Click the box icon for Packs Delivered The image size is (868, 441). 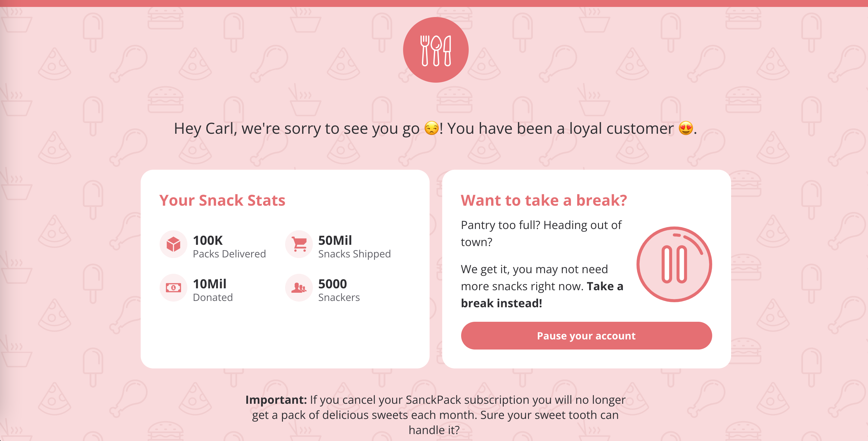point(173,244)
